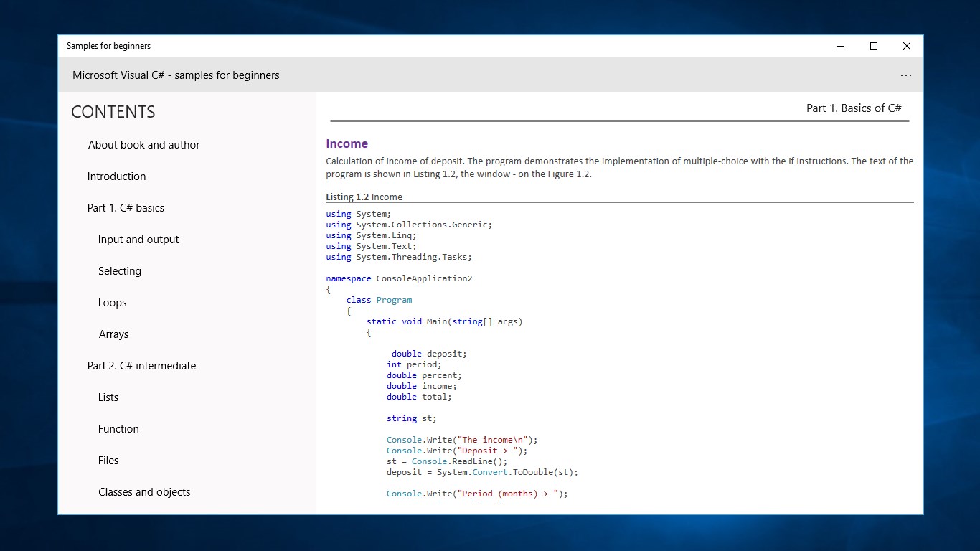Click the Income description paragraph
This screenshot has width=980, height=551.
620,168
